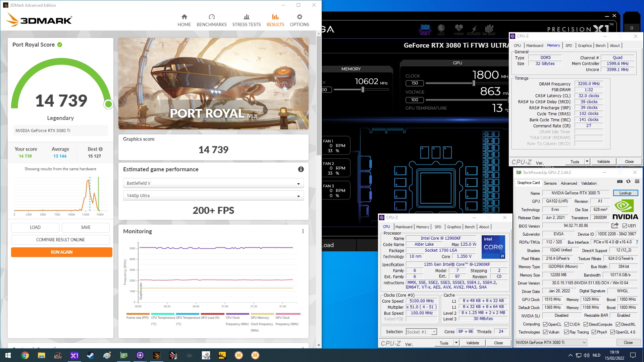Open the GPU-Z graphics card selector dropdown
The height and width of the screenshot is (362, 644).
pos(551,343)
